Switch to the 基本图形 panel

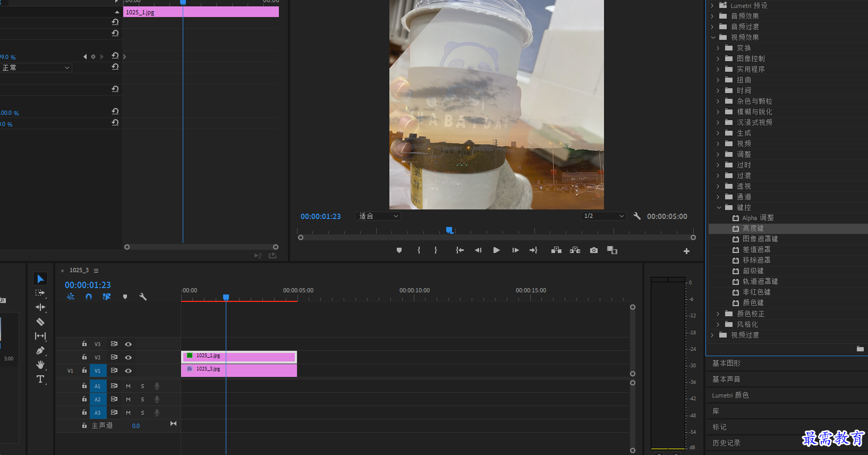click(x=726, y=363)
